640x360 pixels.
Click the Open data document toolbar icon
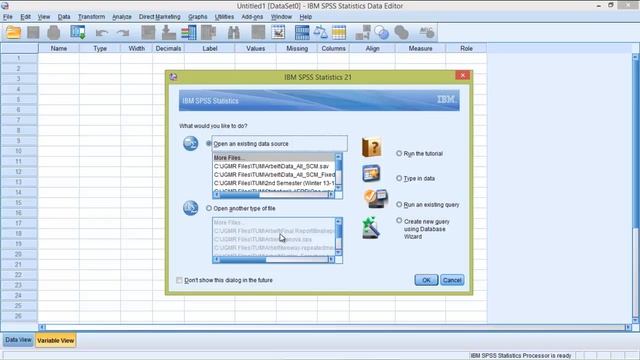13,32
